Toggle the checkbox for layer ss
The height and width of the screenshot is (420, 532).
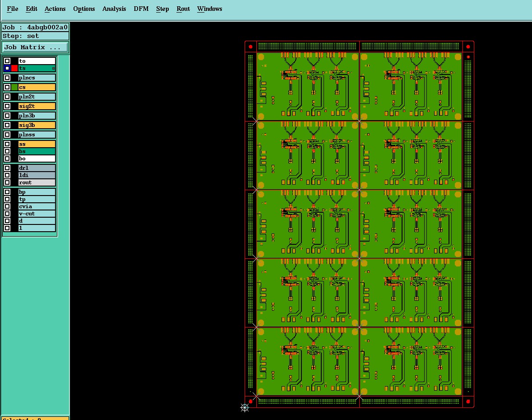pyautogui.click(x=7, y=145)
